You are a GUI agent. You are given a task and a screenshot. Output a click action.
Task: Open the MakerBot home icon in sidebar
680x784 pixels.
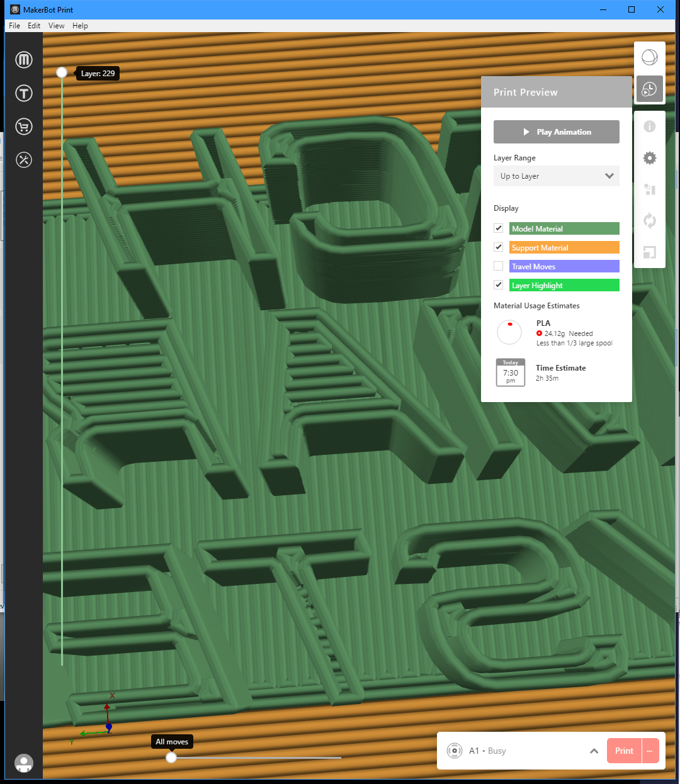(x=24, y=60)
